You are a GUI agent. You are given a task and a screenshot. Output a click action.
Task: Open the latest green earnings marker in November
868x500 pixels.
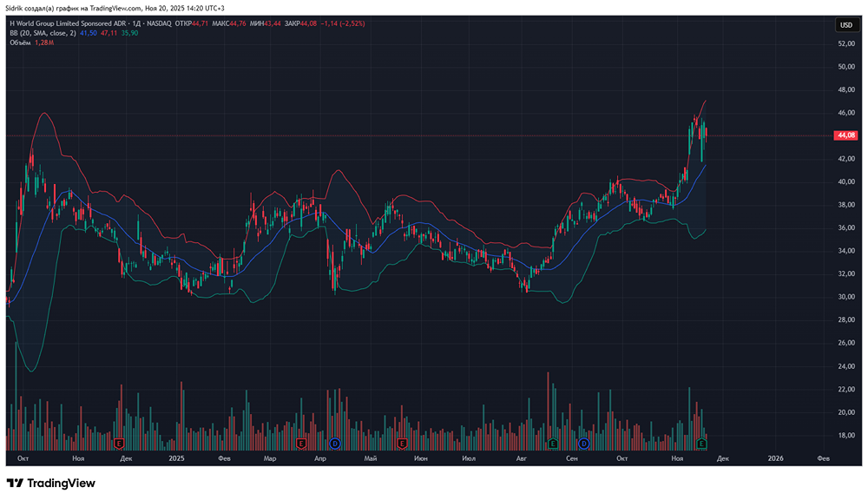[701, 443]
